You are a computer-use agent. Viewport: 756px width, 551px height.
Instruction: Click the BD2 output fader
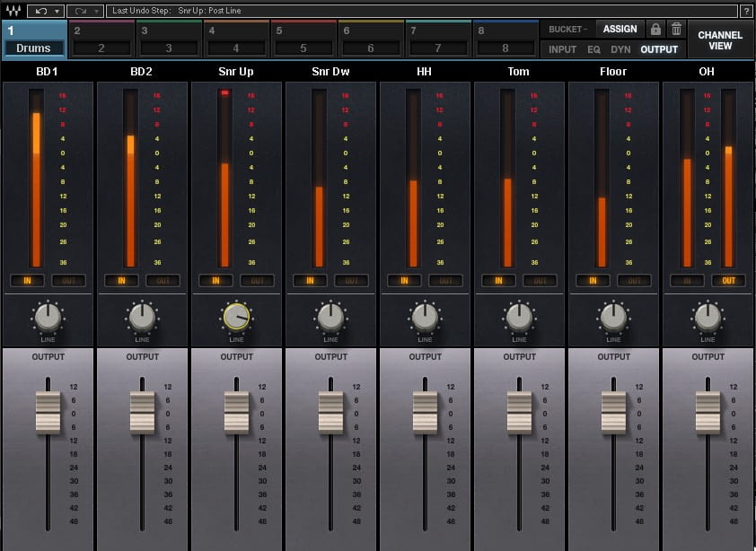pyautogui.click(x=141, y=413)
